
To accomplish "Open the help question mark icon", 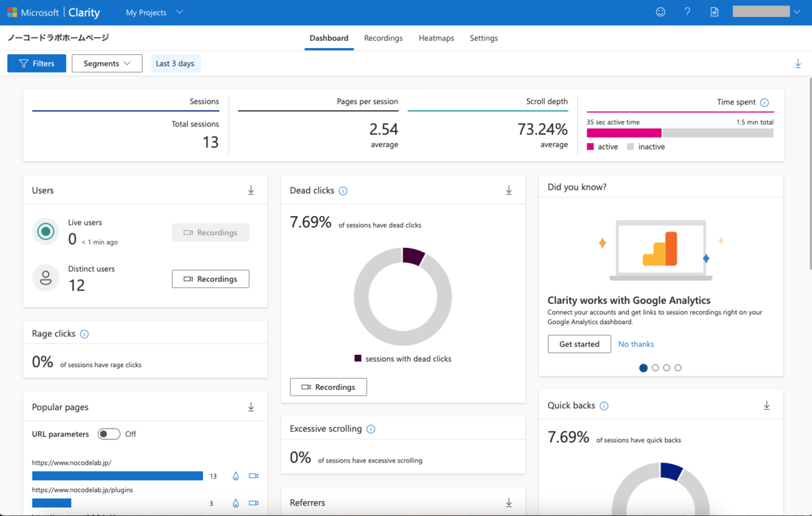I will point(687,12).
